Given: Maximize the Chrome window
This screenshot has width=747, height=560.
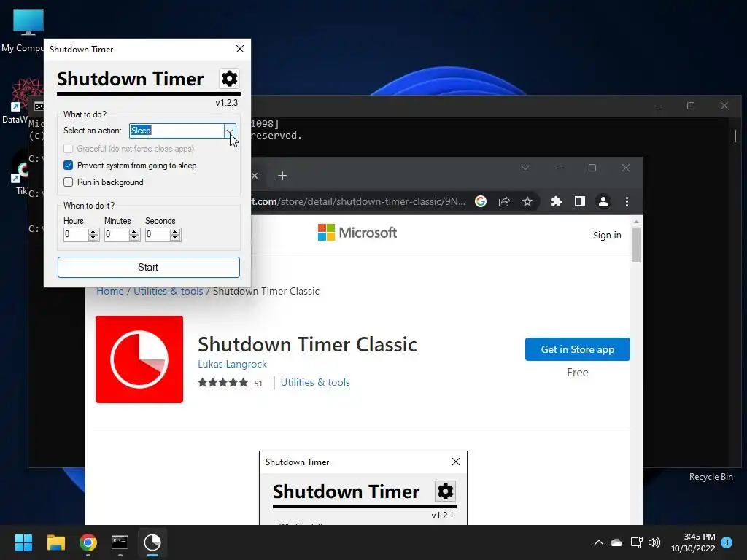Looking at the screenshot, I should click(x=592, y=168).
